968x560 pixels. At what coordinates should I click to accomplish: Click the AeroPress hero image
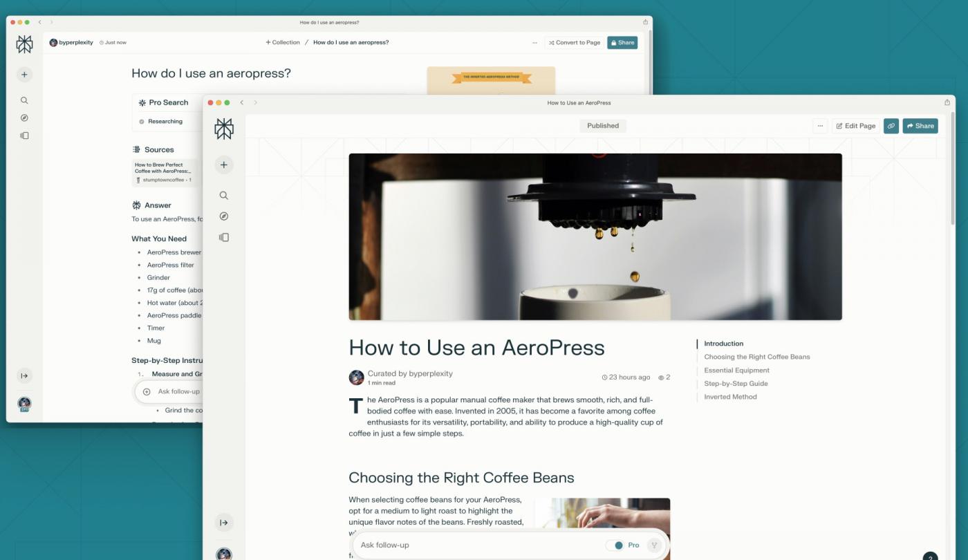(x=595, y=236)
